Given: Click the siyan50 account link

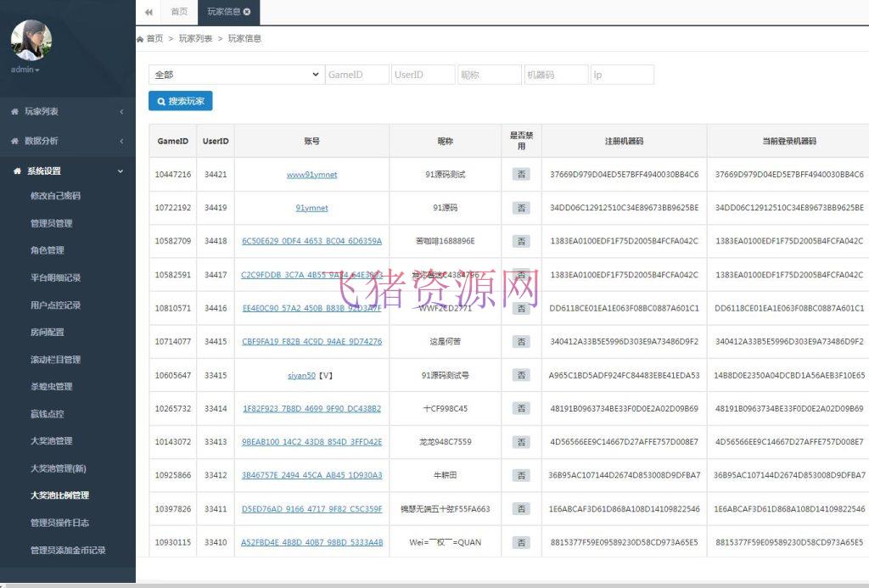Looking at the screenshot, I should (301, 375).
